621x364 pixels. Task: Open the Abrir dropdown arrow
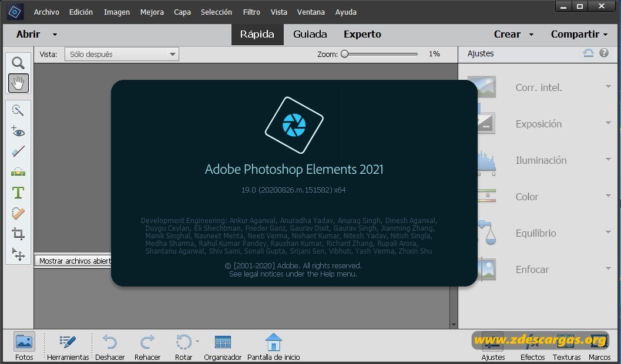(x=55, y=35)
